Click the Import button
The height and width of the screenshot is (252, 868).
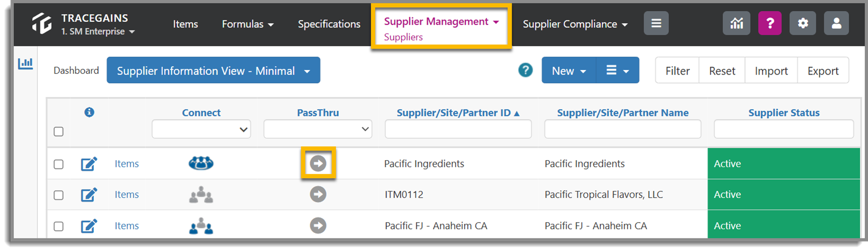[771, 71]
